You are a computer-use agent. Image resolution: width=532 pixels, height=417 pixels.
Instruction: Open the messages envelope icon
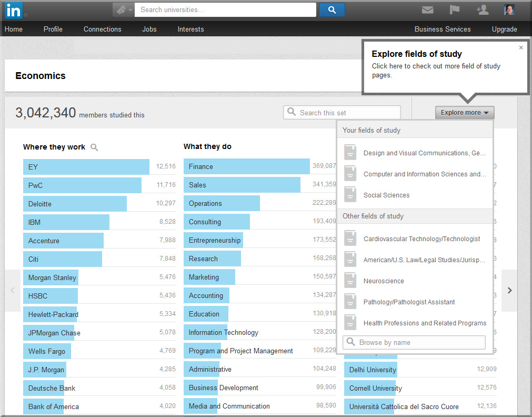coord(427,10)
